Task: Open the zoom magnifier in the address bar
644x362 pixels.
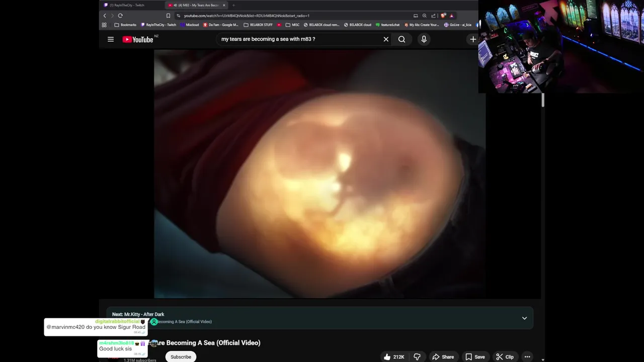Action: click(424, 16)
